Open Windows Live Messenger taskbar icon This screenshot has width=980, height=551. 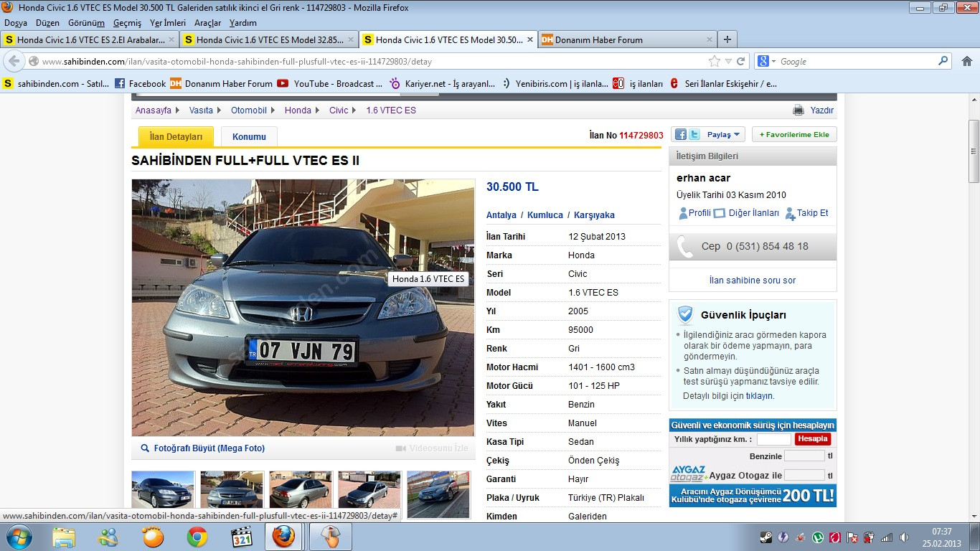pyautogui.click(x=108, y=537)
